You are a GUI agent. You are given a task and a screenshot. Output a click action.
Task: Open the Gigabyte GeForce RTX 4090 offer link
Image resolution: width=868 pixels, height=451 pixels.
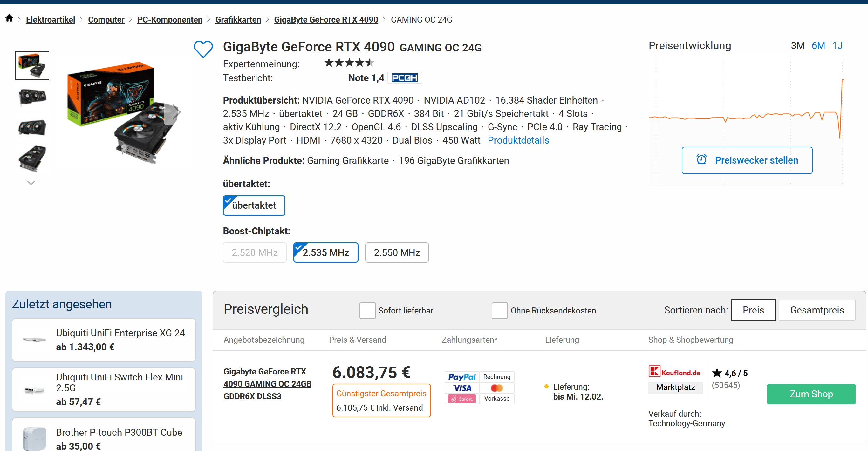pyautogui.click(x=268, y=384)
